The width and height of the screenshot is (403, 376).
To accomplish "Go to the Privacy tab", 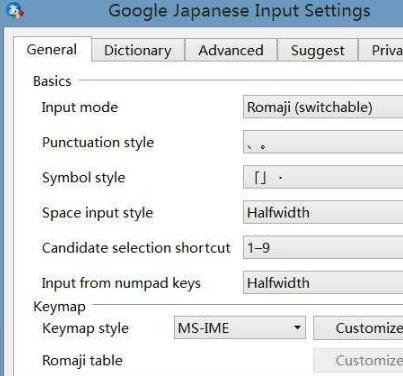I will [x=381, y=50].
